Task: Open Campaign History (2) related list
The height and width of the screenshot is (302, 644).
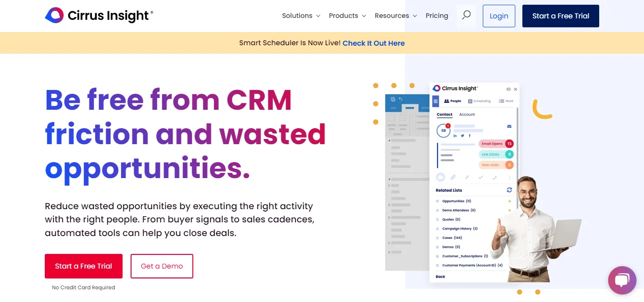Action: [460, 229]
